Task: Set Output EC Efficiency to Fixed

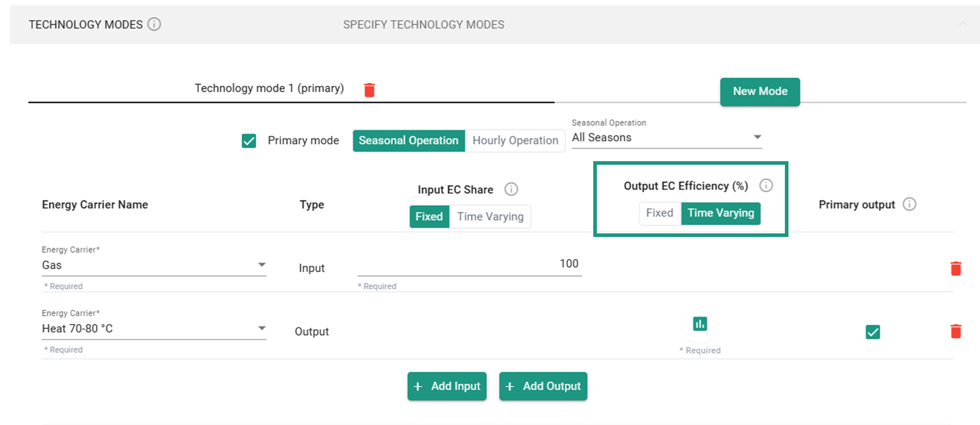Action: pyautogui.click(x=660, y=213)
